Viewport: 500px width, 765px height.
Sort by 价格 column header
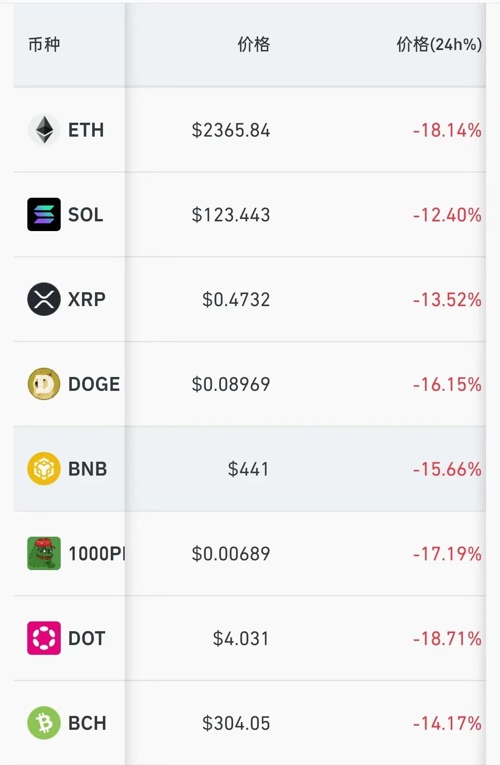coord(254,44)
